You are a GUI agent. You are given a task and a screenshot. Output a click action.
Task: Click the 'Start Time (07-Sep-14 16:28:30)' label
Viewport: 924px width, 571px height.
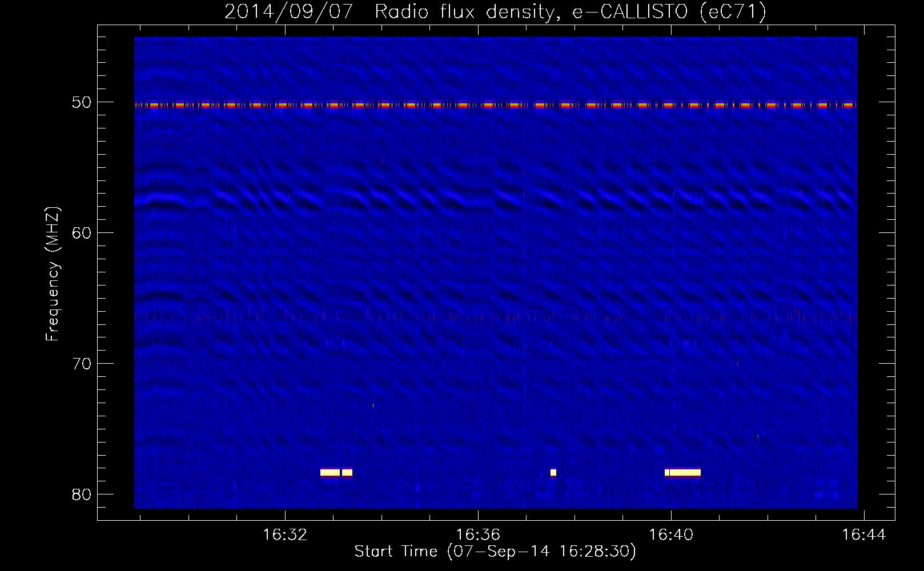pos(495,552)
